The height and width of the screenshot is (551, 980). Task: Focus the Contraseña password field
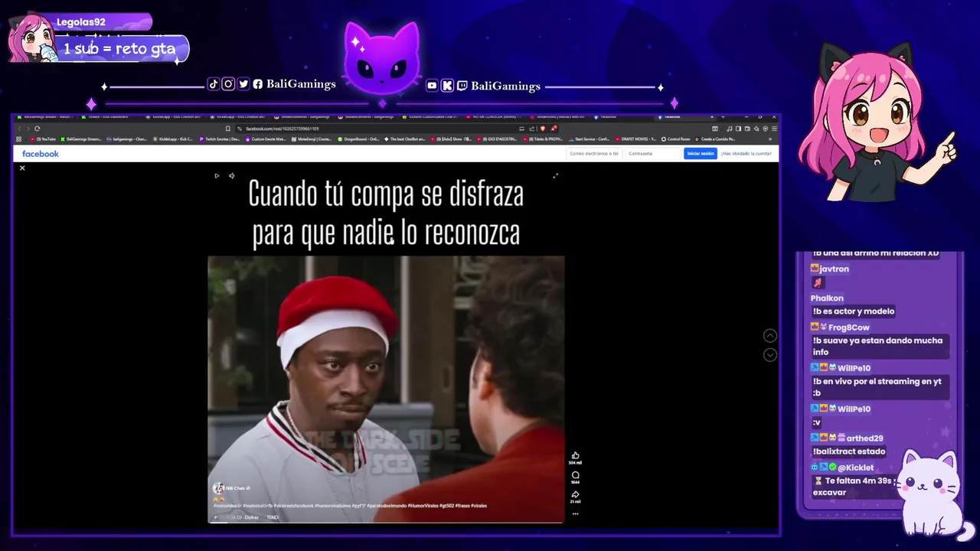(652, 154)
